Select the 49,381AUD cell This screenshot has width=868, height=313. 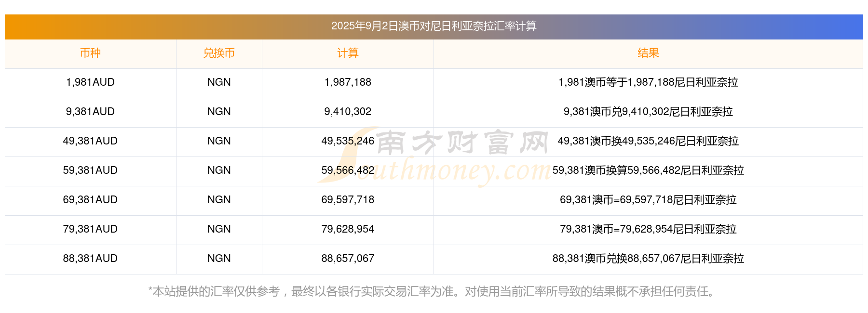(x=90, y=141)
